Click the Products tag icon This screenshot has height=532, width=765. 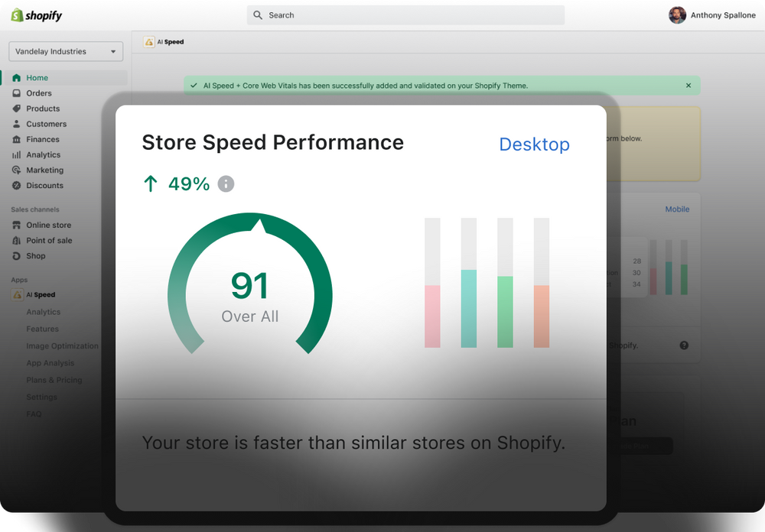(17, 109)
